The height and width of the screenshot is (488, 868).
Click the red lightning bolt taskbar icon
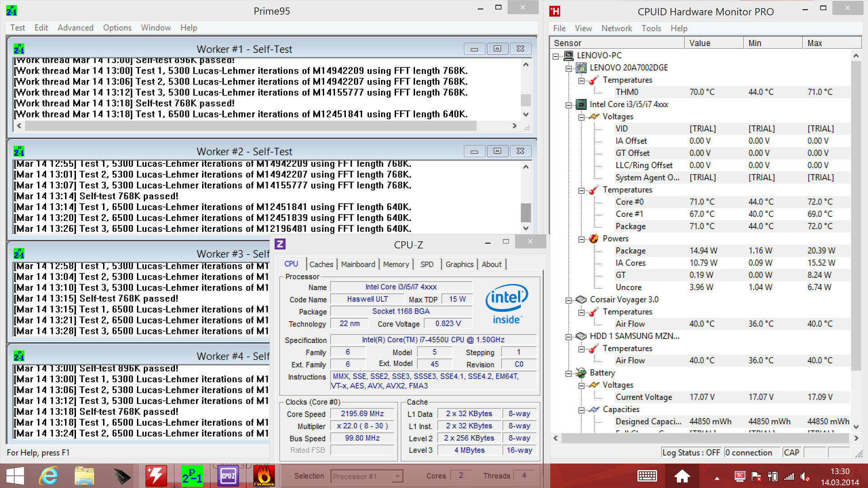click(x=156, y=476)
